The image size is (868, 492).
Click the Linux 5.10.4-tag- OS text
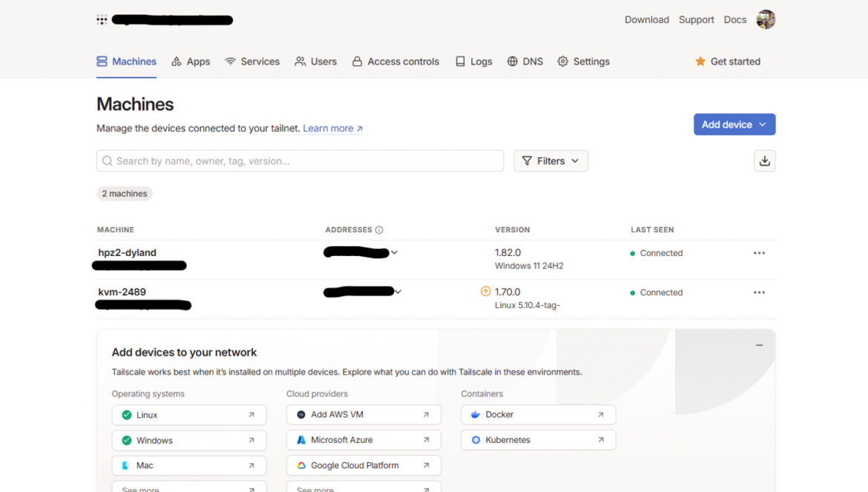coord(527,305)
